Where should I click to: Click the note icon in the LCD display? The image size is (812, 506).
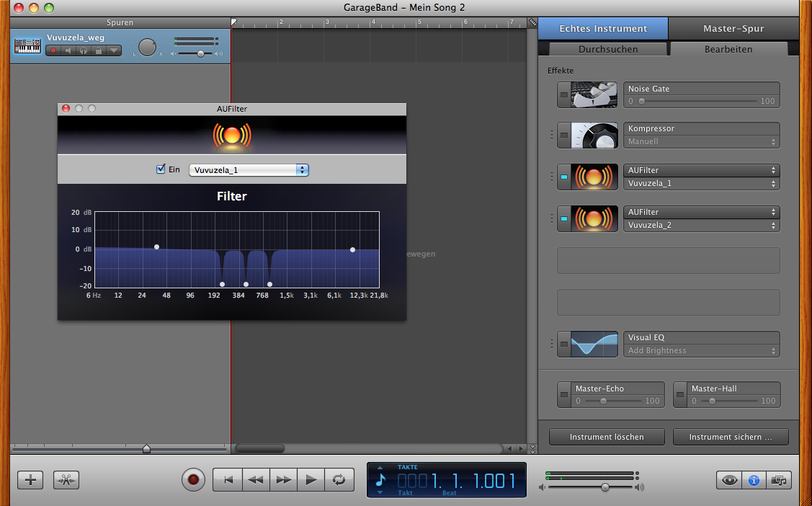(x=380, y=480)
